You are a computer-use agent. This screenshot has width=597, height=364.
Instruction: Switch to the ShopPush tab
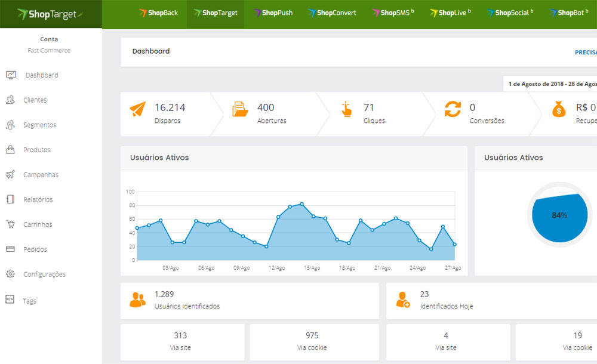[x=273, y=13]
